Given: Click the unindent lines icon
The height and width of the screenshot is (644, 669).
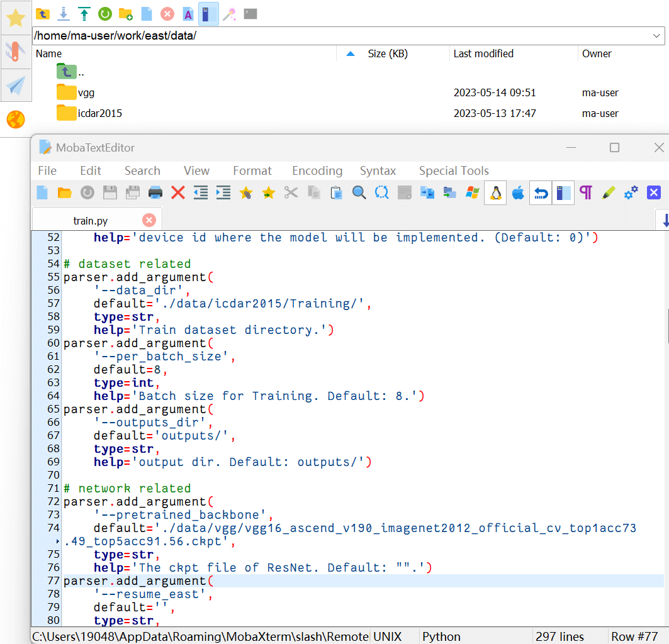Looking at the screenshot, I should [201, 193].
